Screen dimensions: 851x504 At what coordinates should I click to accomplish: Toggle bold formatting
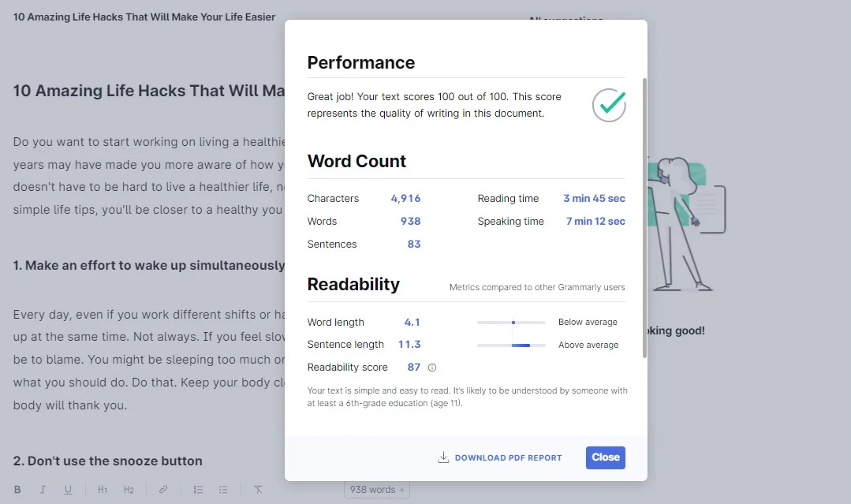tap(16, 490)
